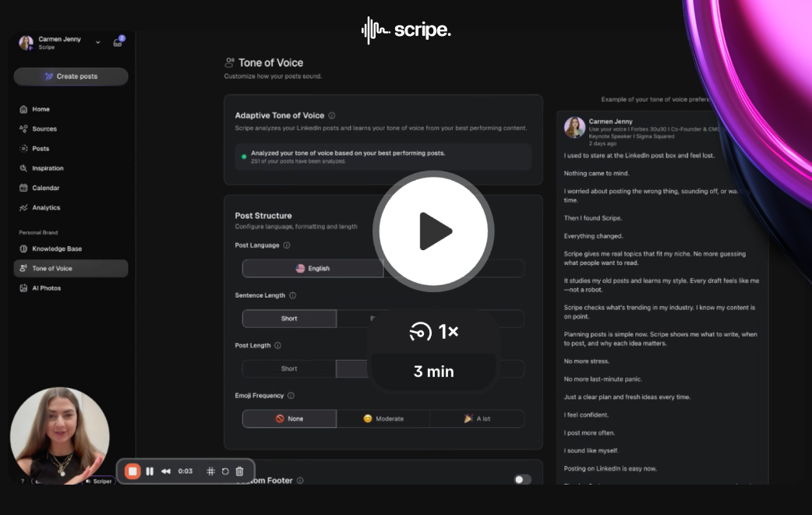The height and width of the screenshot is (515, 812).
Task: Select Short post length
Action: pyautogui.click(x=289, y=369)
